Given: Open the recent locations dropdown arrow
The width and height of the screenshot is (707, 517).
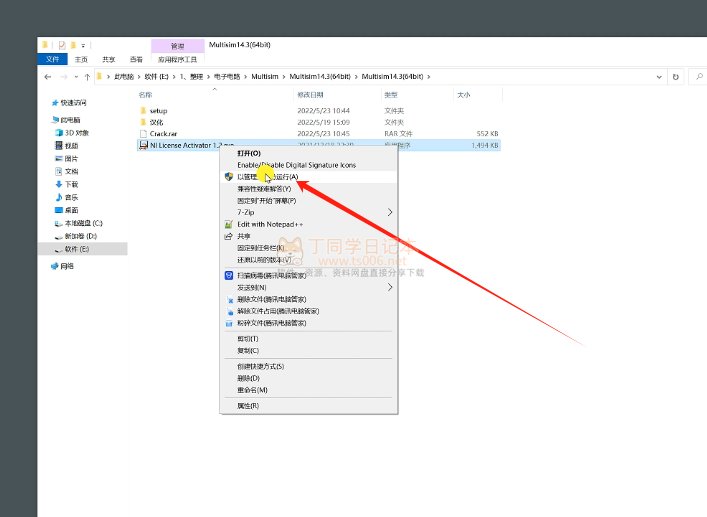Looking at the screenshot, I should point(76,76).
